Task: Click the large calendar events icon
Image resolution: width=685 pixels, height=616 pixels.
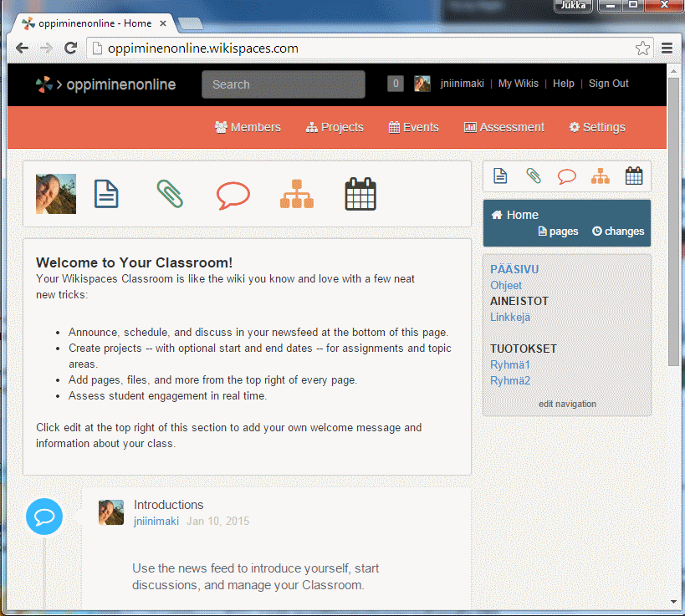Action: (x=360, y=194)
